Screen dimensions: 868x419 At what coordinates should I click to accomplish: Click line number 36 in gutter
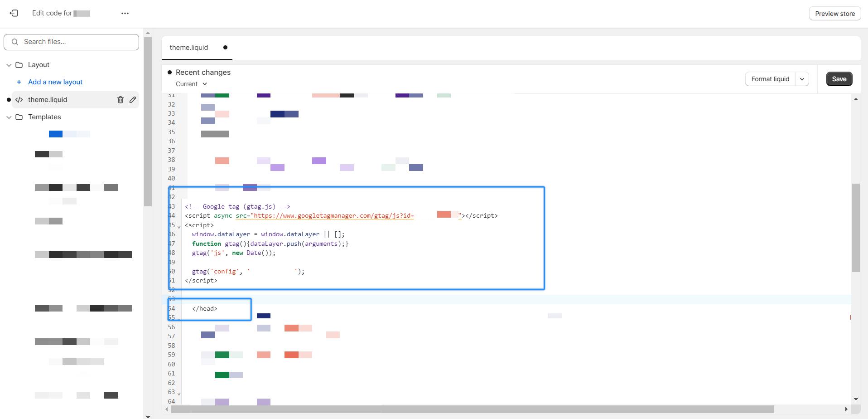pos(171,141)
